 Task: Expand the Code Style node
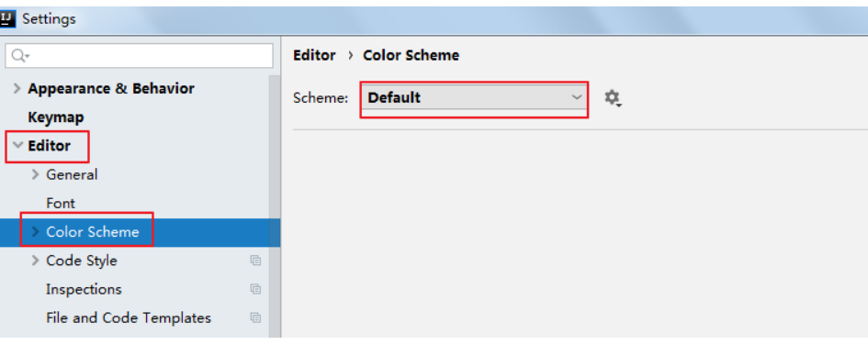[x=36, y=261]
